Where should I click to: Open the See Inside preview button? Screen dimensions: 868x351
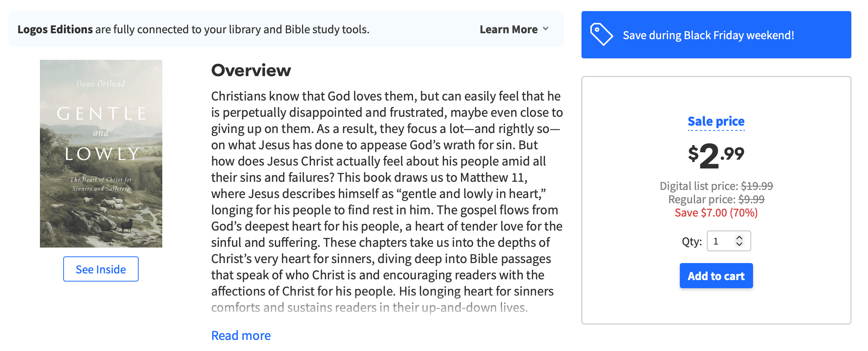(101, 269)
